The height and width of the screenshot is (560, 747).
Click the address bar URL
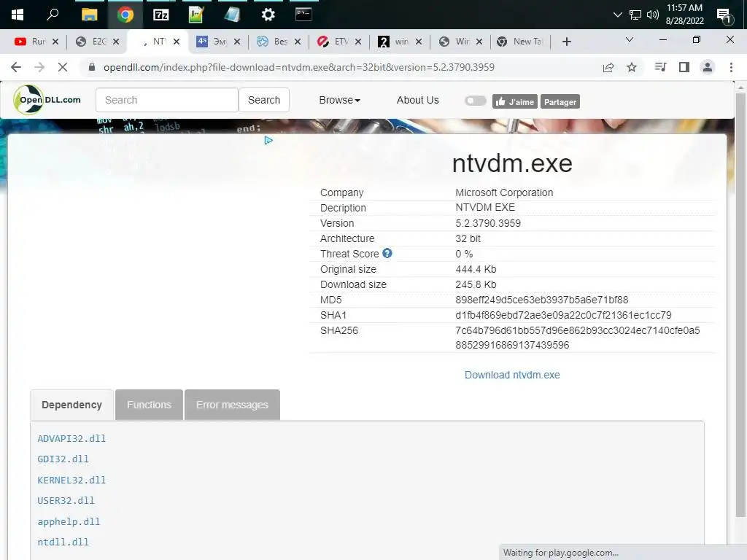pos(298,67)
